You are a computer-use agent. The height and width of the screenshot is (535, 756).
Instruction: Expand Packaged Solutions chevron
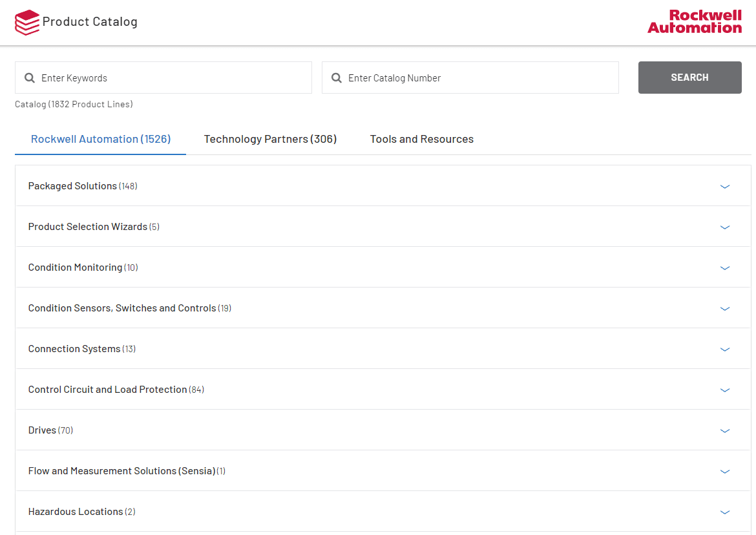(724, 187)
